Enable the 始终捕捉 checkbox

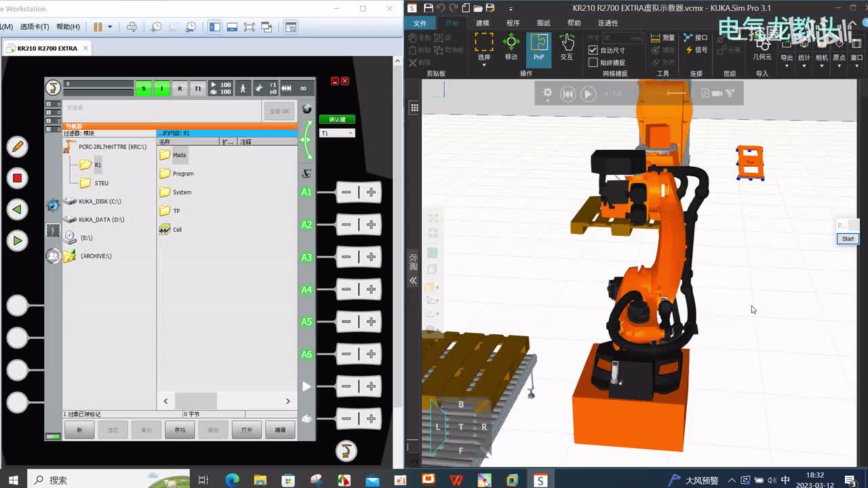(x=593, y=62)
